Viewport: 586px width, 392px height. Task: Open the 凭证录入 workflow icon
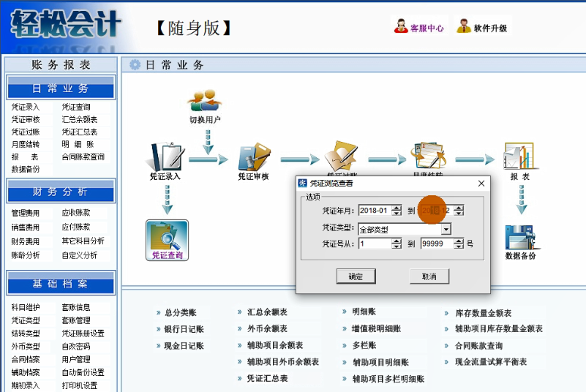pyautogui.click(x=165, y=161)
